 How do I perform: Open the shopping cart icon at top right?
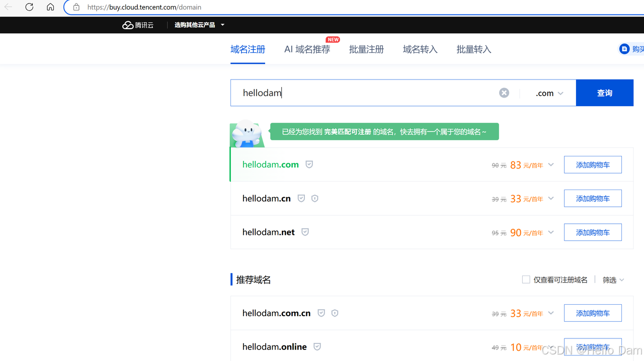tap(625, 49)
